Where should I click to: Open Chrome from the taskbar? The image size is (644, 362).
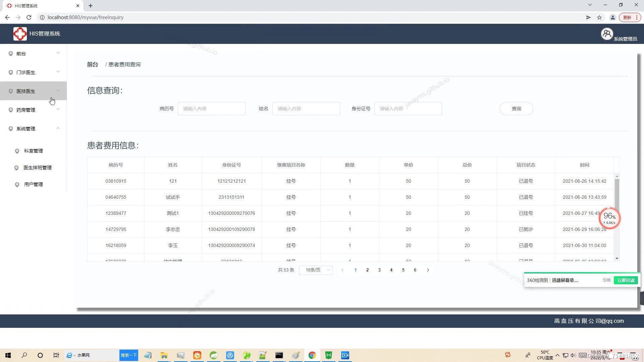[312, 355]
